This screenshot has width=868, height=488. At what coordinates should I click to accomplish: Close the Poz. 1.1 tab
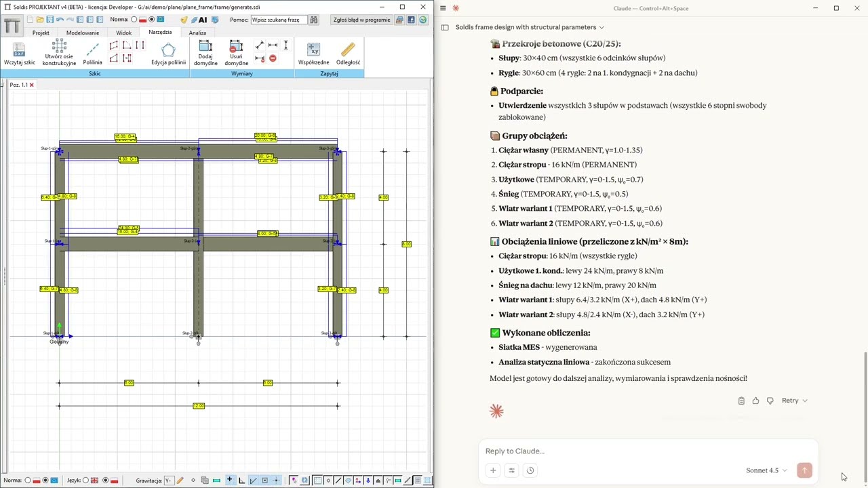31,85
